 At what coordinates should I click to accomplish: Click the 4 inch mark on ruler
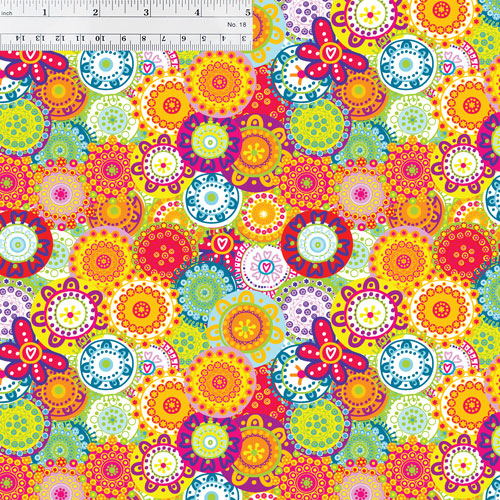coord(197,13)
